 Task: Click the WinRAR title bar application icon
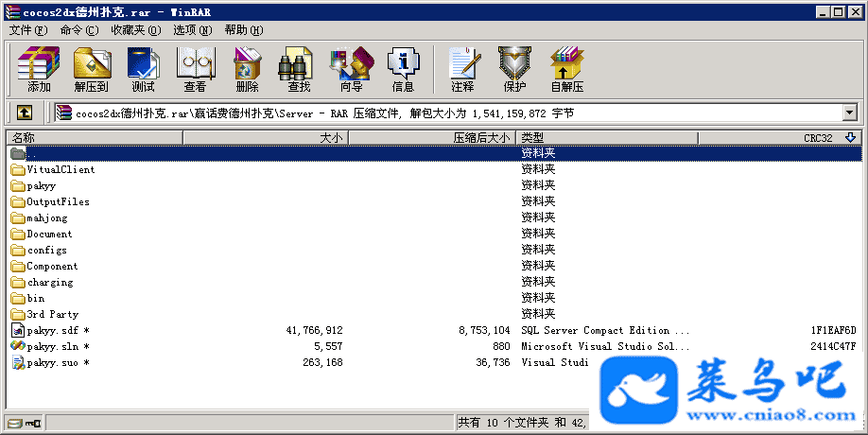[12, 11]
